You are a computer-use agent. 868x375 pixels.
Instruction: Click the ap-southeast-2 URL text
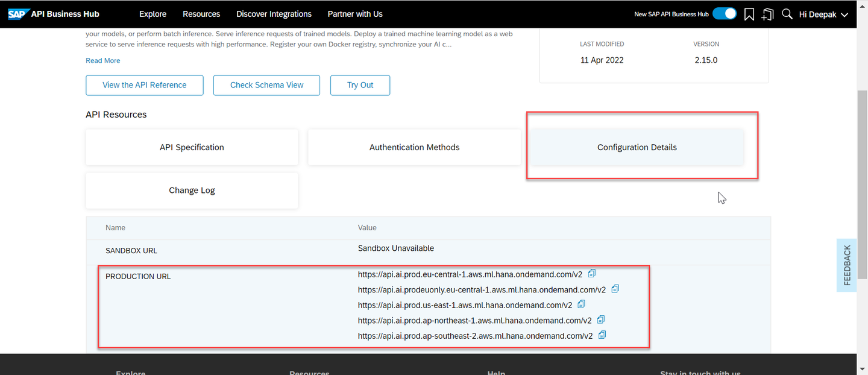click(x=476, y=336)
